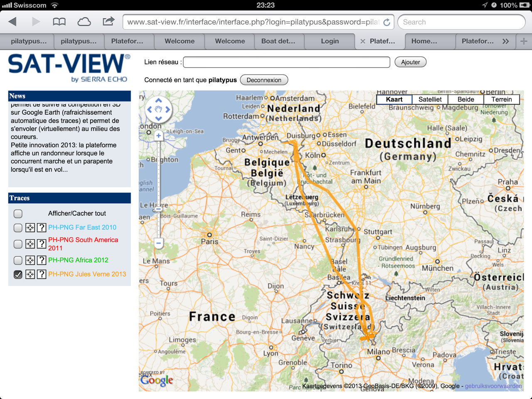Switch map to Kaart view

pyautogui.click(x=394, y=99)
